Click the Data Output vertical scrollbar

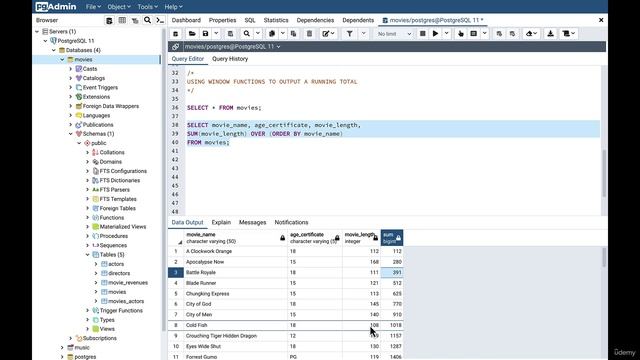pos(604,258)
